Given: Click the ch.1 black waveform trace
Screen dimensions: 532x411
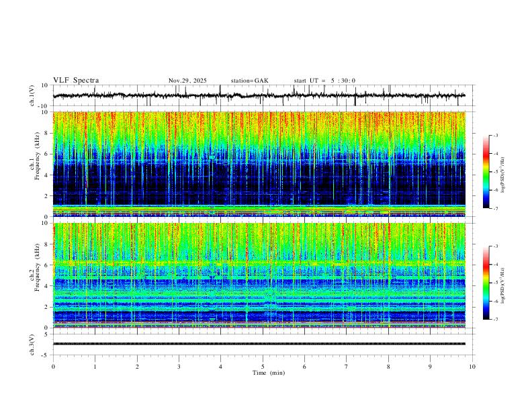Looking at the screenshot, I should 259,95.
